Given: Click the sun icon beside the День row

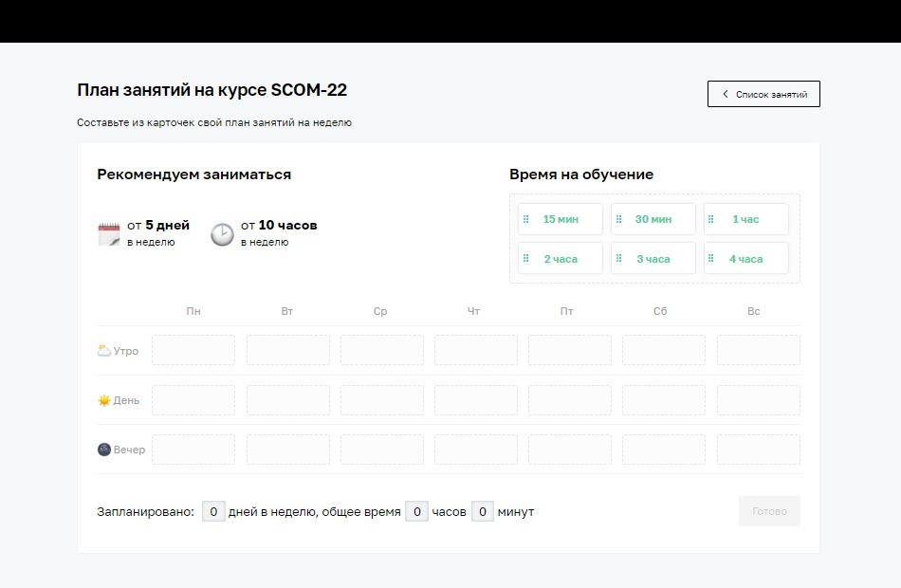Looking at the screenshot, I should pyautogui.click(x=104, y=399).
